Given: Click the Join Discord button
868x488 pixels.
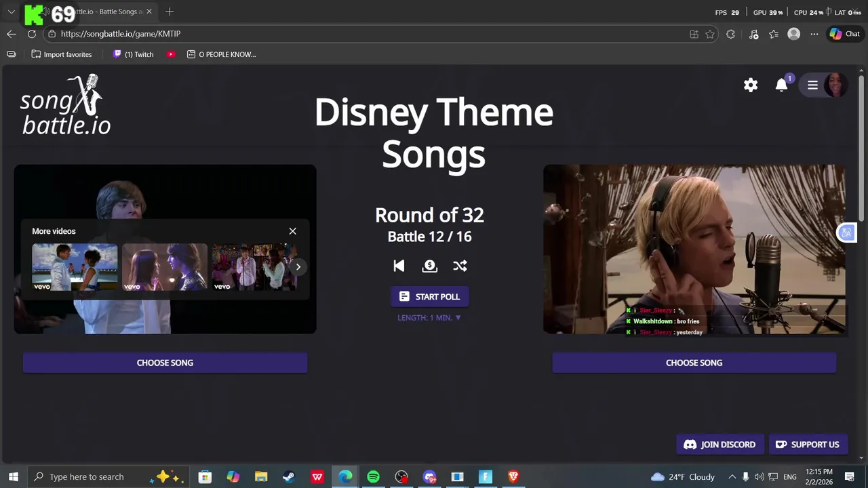Looking at the screenshot, I should coord(720,445).
